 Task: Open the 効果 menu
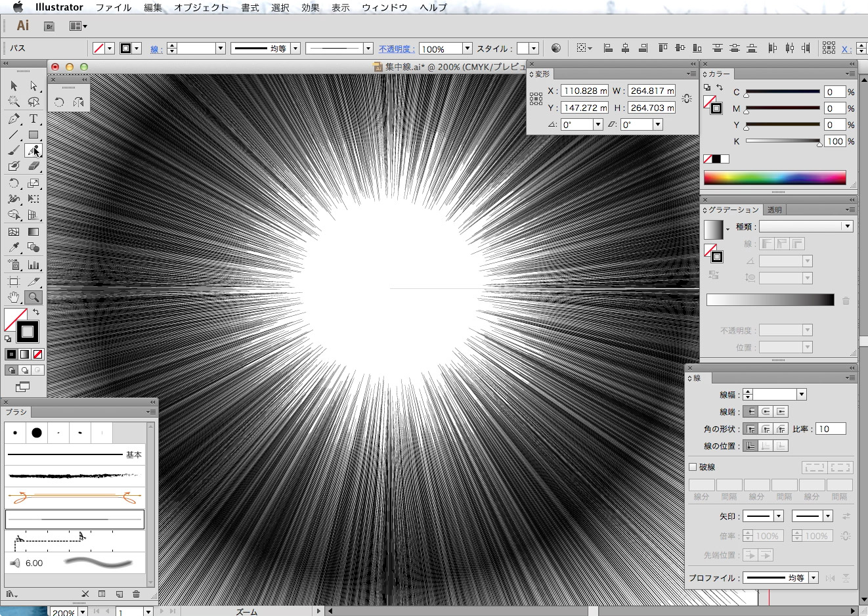[x=310, y=7]
